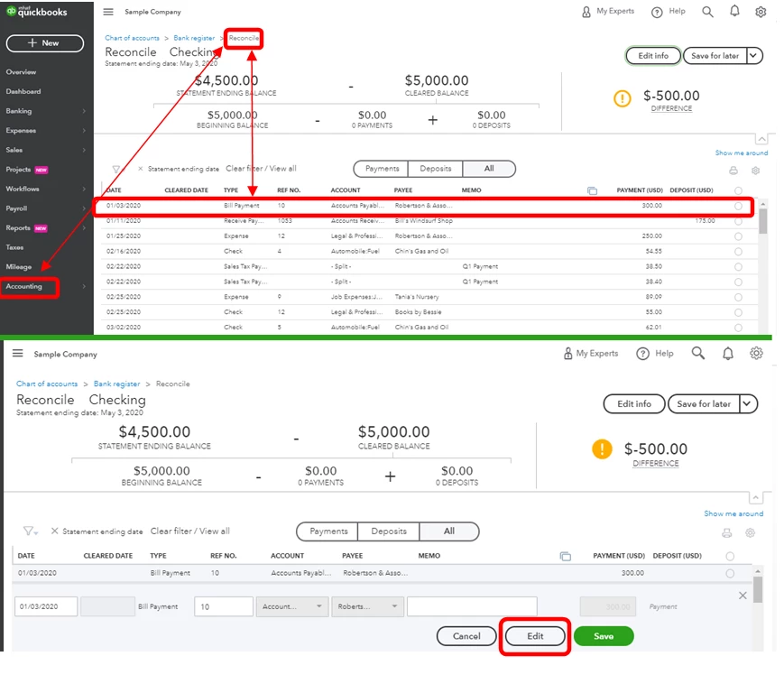784x684 pixels.
Task: Mark 01/03/2020 Bill Payment row cleared, lower screenshot
Action: [x=730, y=574]
